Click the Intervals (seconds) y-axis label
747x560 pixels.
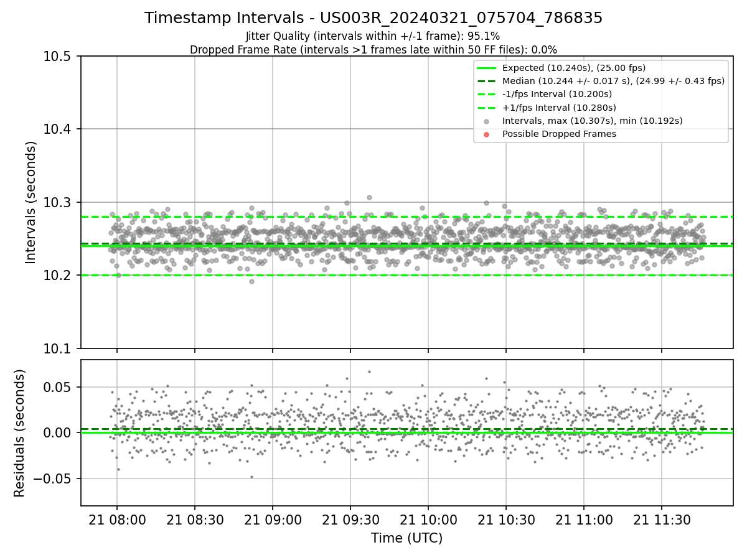[x=31, y=202]
